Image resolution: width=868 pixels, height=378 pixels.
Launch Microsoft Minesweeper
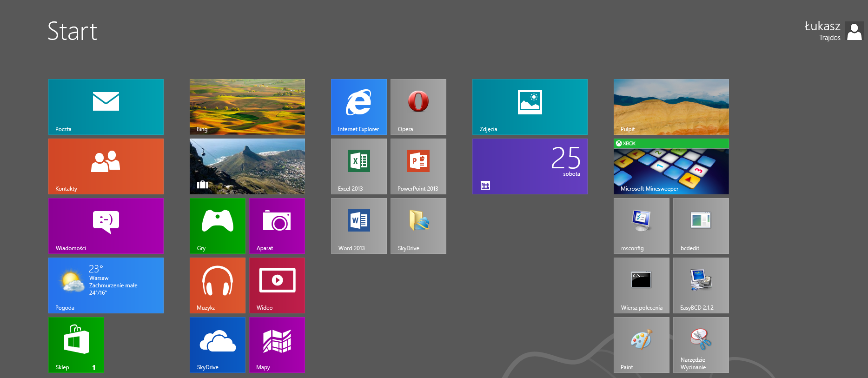pos(671,166)
